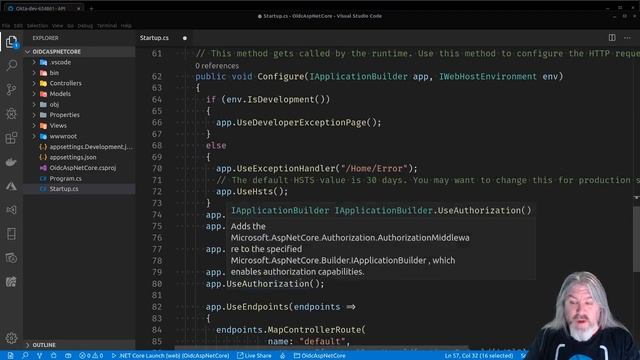The height and width of the screenshot is (360, 640).
Task: Click the 0 references code lens
Action: point(217,66)
